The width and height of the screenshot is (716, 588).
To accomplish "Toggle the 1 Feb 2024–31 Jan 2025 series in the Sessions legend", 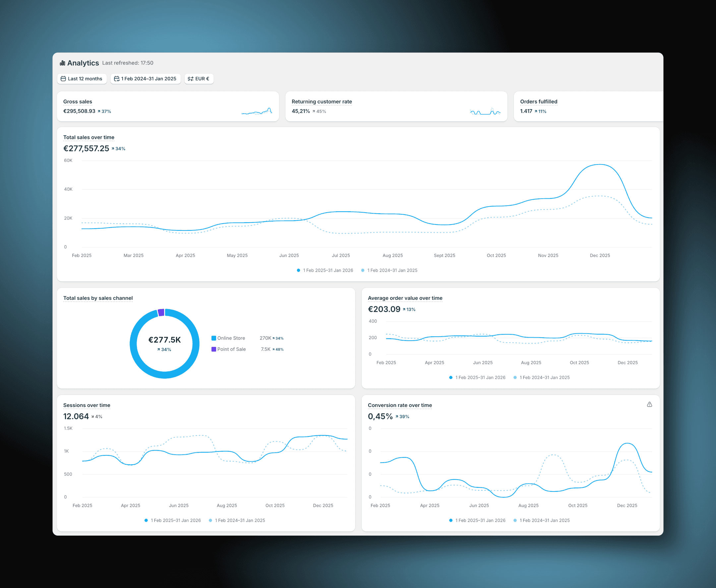I will tap(237, 520).
